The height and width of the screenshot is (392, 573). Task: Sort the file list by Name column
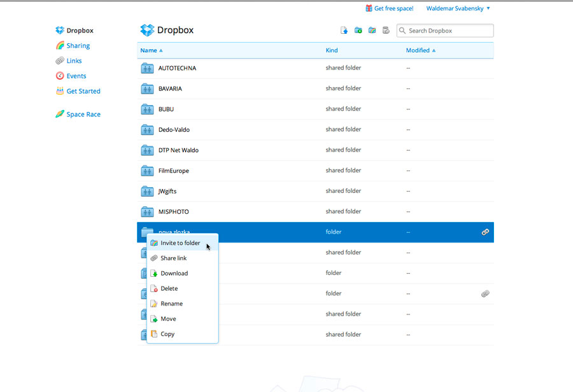coord(152,50)
